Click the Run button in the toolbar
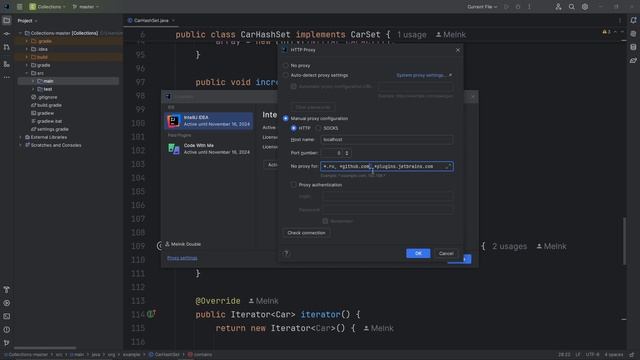The image size is (640, 360). (x=507, y=7)
